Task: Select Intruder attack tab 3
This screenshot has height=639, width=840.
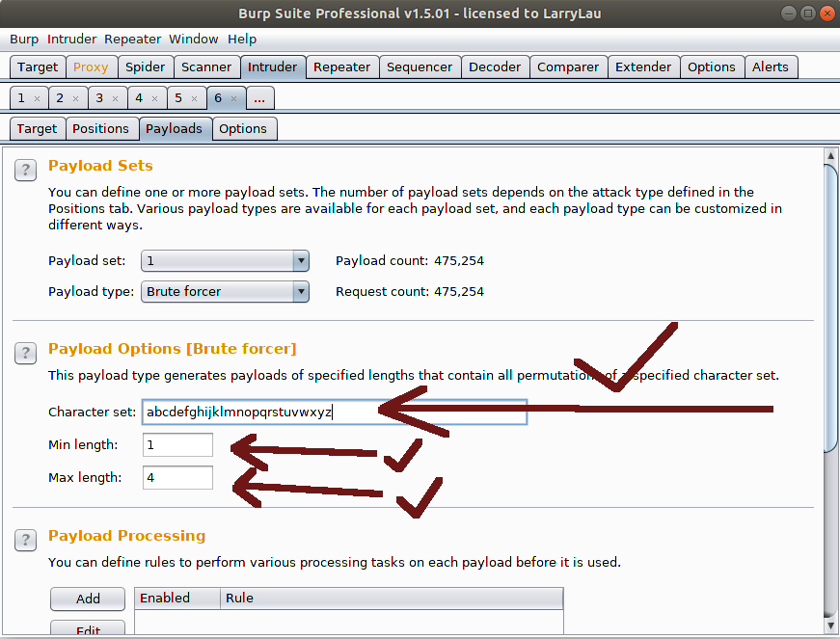Action: tap(99, 98)
